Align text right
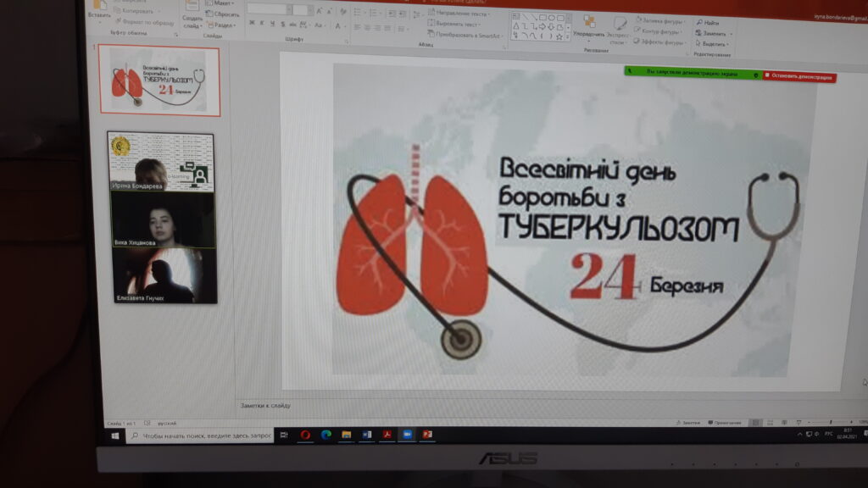This screenshot has width=868, height=488. [x=377, y=28]
